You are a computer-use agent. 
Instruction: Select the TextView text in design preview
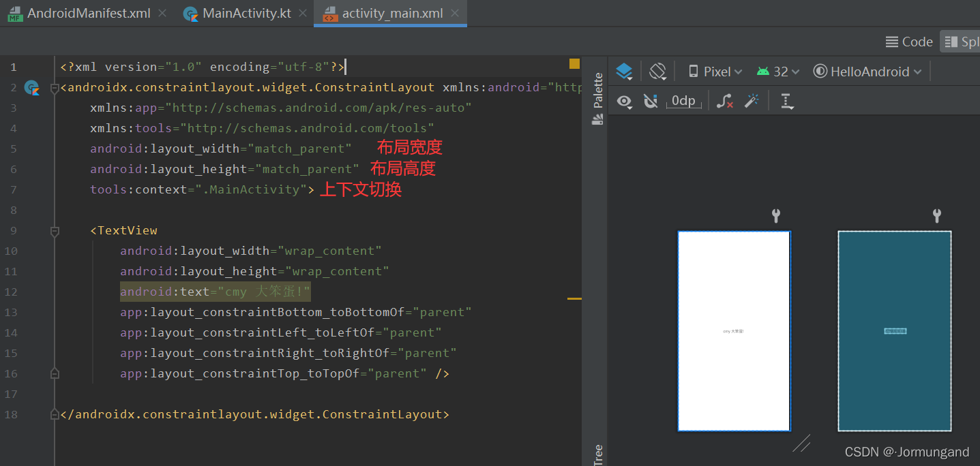[x=733, y=331]
